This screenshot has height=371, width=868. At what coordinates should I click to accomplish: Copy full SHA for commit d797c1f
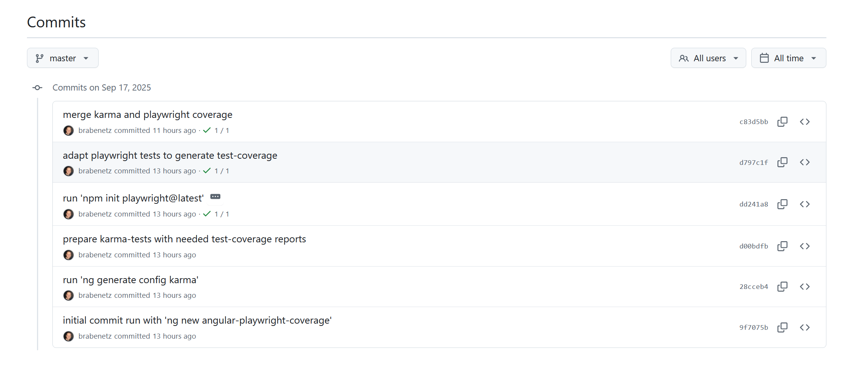(782, 162)
